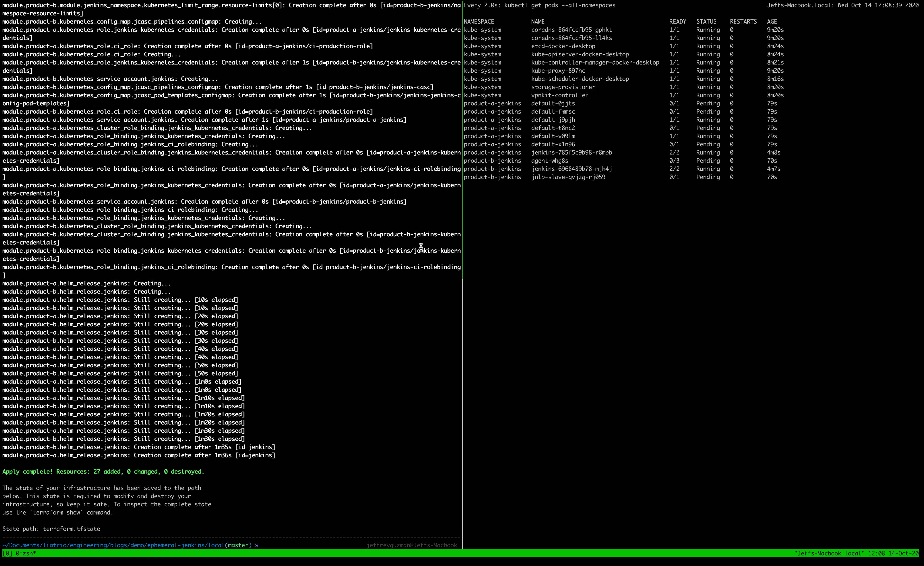Click pod name default-fmmsc
The height and width of the screenshot is (566, 924).
tap(553, 112)
